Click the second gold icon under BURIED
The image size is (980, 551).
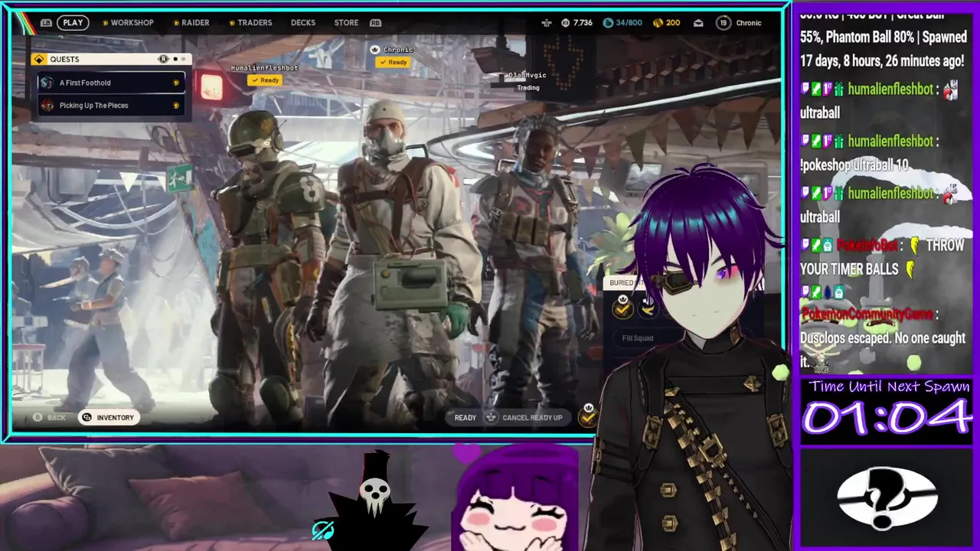[x=648, y=308]
